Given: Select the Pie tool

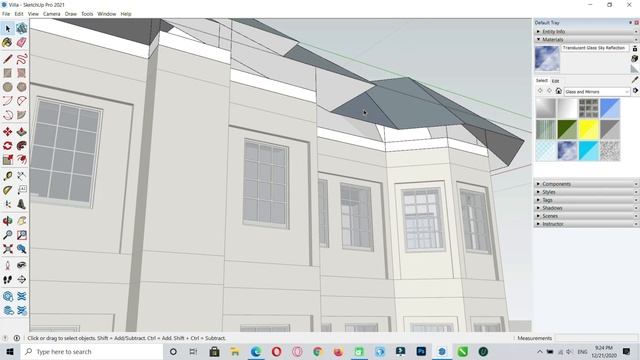Looking at the screenshot, I should 22,115.
